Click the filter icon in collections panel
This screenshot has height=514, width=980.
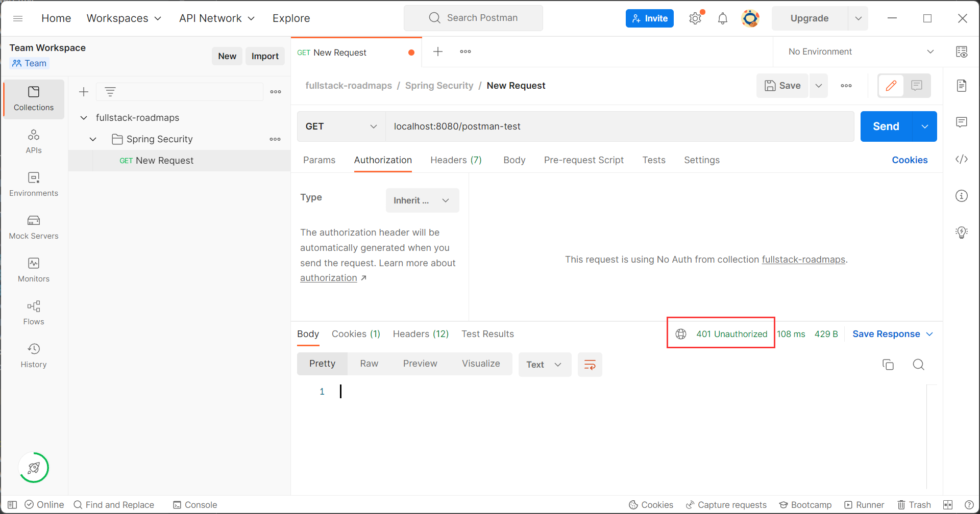pyautogui.click(x=110, y=92)
